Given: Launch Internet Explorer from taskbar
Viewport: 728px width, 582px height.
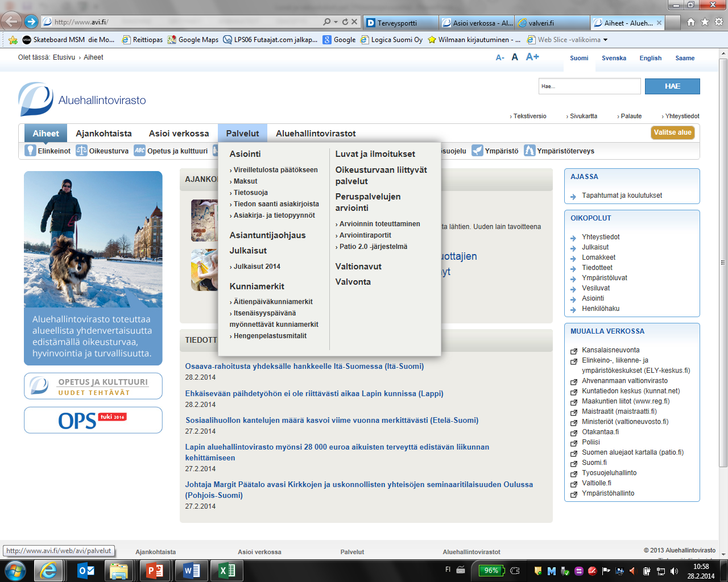Looking at the screenshot, I should (x=48, y=571).
